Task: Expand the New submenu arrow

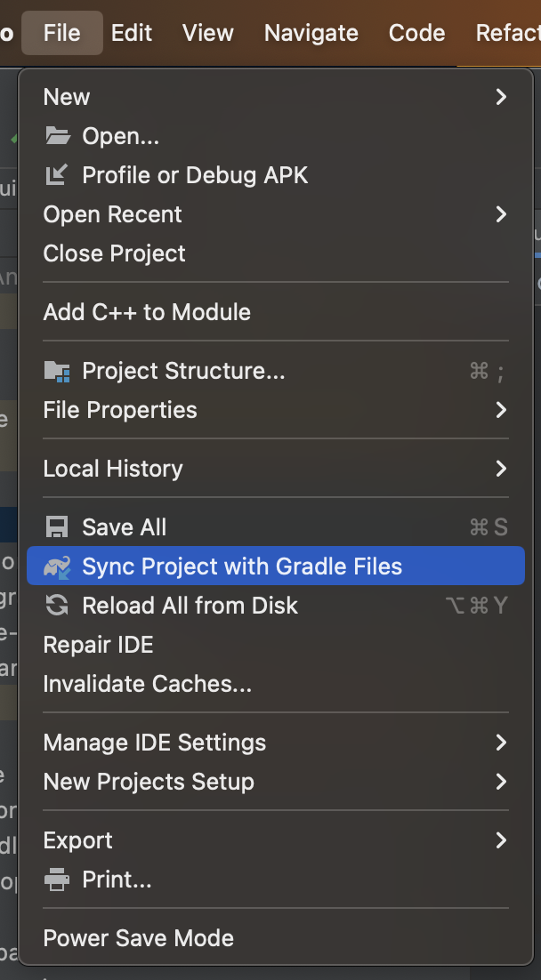Action: [x=501, y=97]
